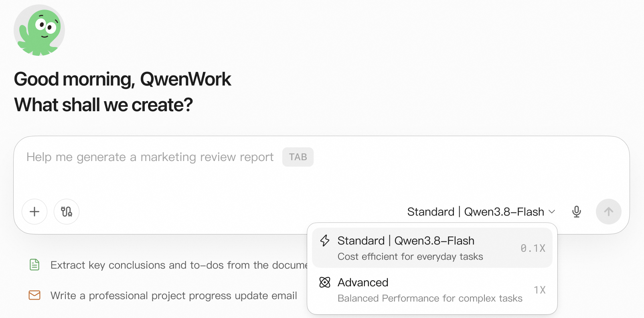Click the dropdown chevron after Qwen3.8-Flash
644x318 pixels.
(x=552, y=212)
